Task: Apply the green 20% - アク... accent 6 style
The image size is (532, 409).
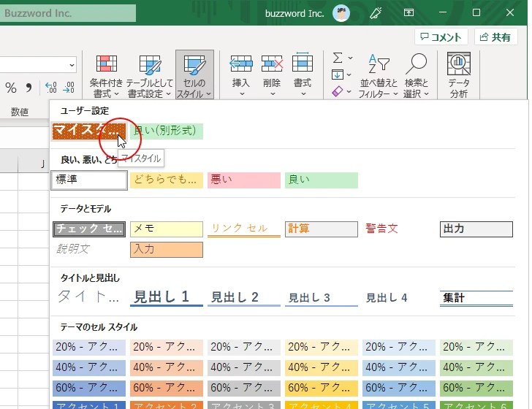Action: tap(476, 347)
